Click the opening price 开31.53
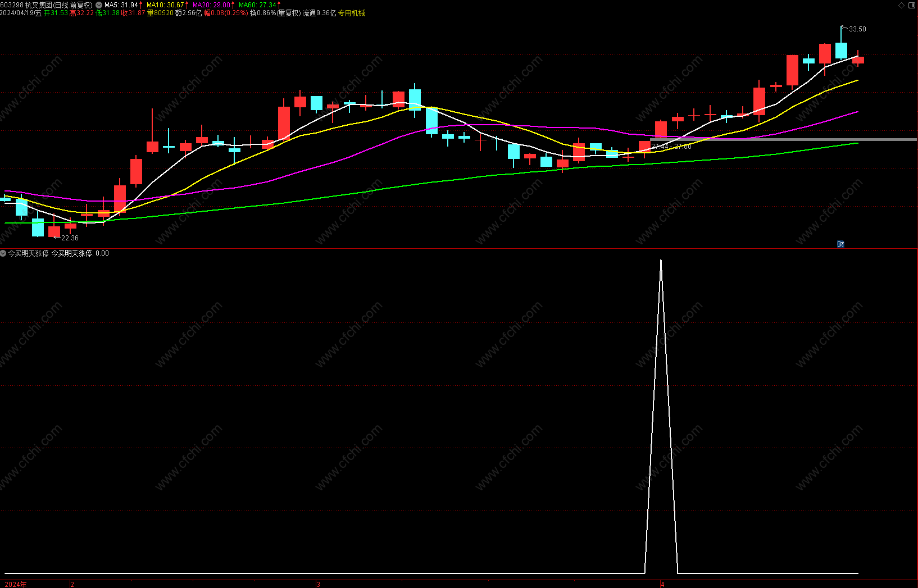 56,13
